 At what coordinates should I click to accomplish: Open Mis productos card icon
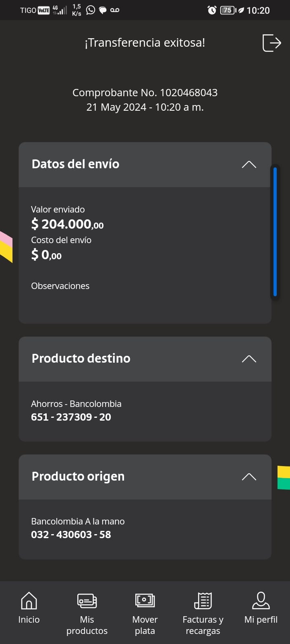(87, 601)
